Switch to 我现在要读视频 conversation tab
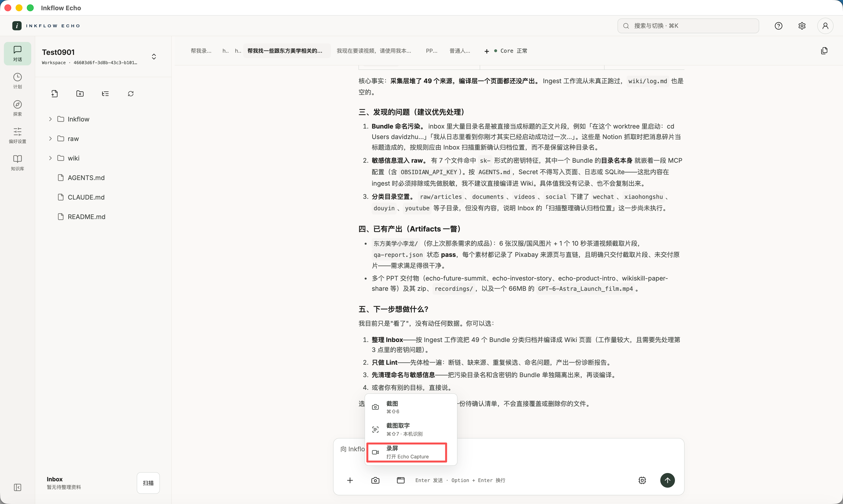This screenshot has width=843, height=504. point(374,51)
